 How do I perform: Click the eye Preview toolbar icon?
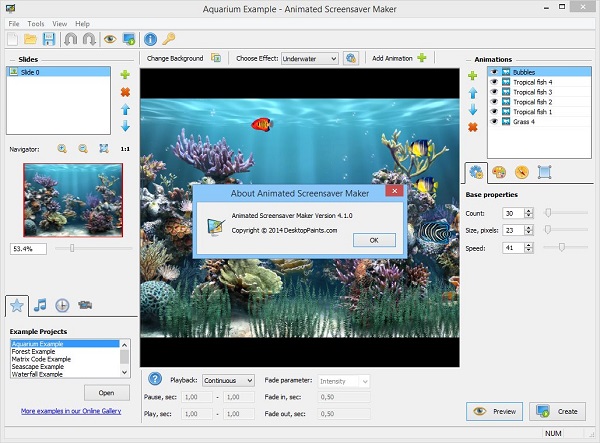click(110, 39)
